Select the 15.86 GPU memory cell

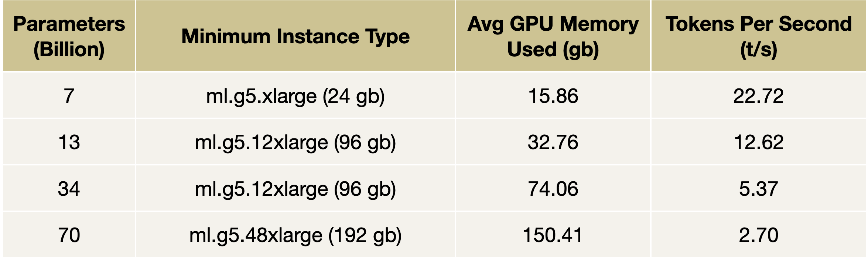[x=553, y=96]
